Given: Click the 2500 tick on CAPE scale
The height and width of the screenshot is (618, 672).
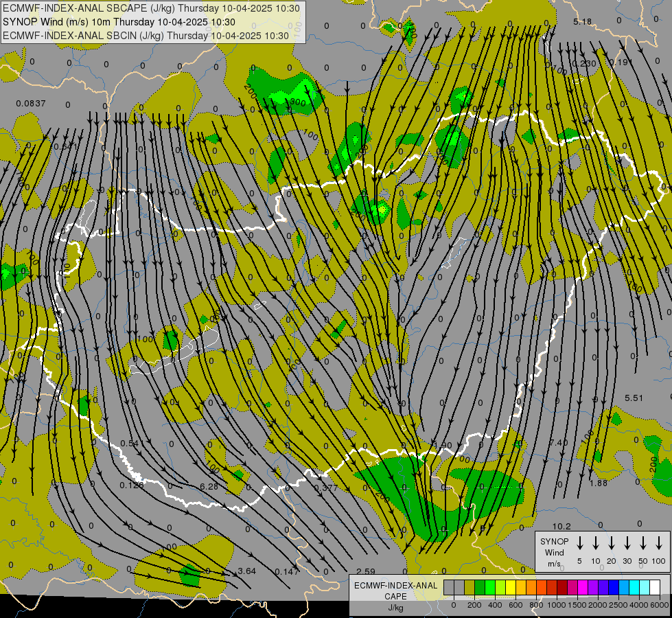Looking at the screenshot, I should (618, 605).
